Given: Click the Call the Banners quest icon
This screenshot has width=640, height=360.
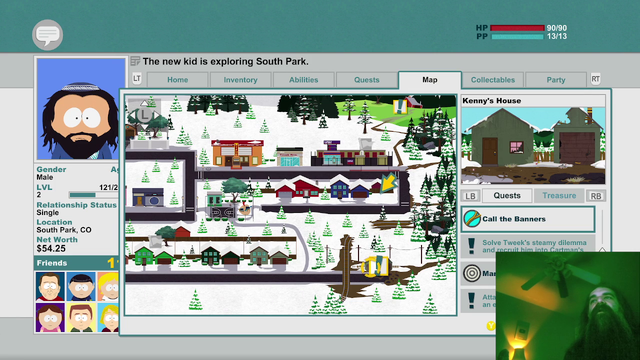Looking at the screenshot, I should pos(472,219).
